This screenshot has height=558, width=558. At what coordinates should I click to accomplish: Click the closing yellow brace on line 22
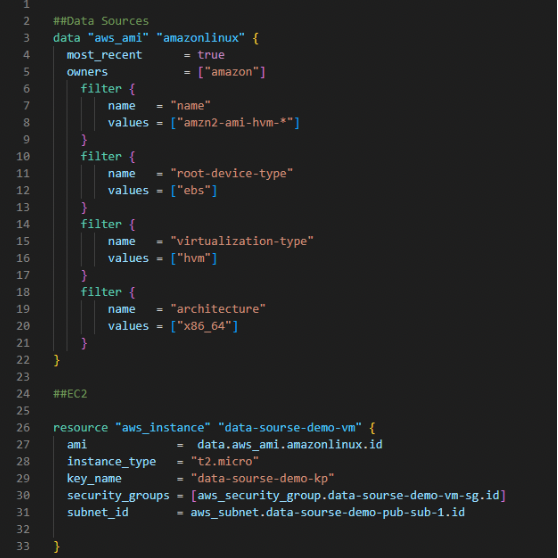point(57,360)
